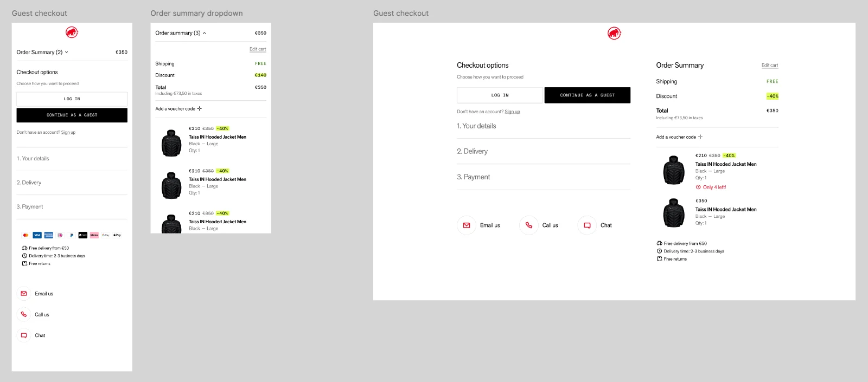Screen dimensions: 868x382
Task: Open step 2. Delivery in desktop frame
Action: (544, 151)
